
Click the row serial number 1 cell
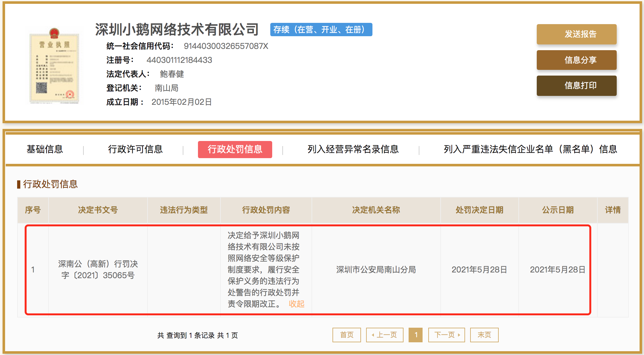33,270
